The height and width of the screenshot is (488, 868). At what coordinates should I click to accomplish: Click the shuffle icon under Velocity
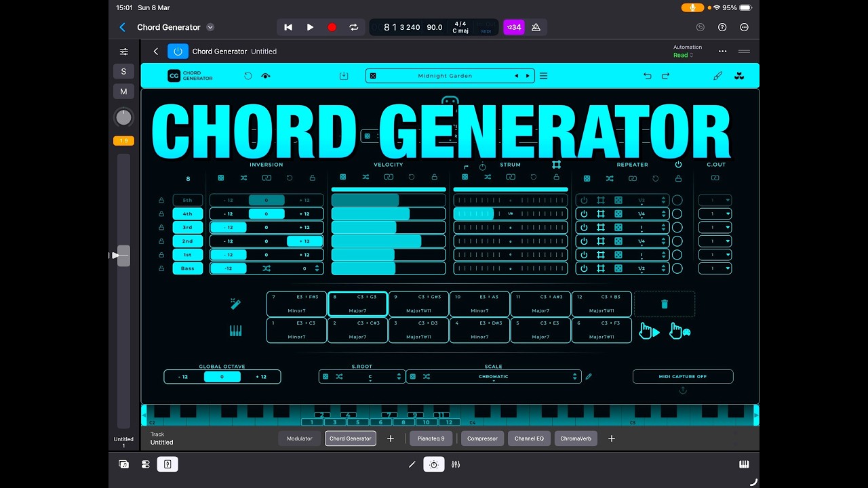(x=366, y=177)
